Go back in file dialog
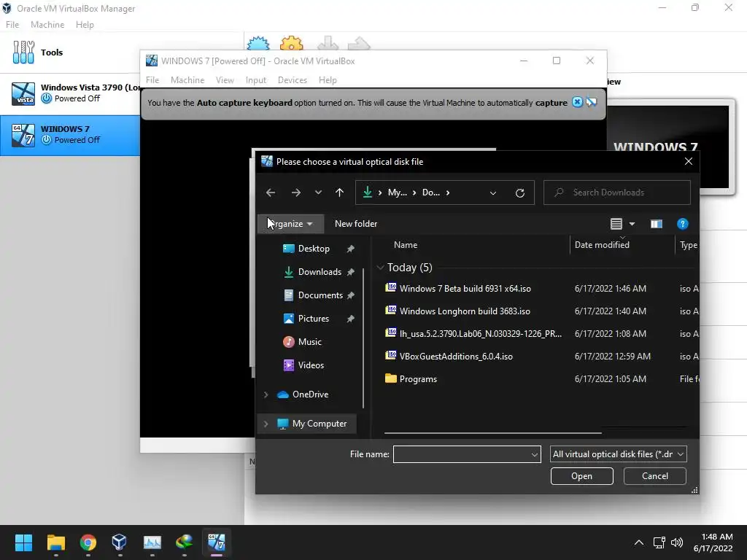The image size is (747, 560). pos(271,192)
